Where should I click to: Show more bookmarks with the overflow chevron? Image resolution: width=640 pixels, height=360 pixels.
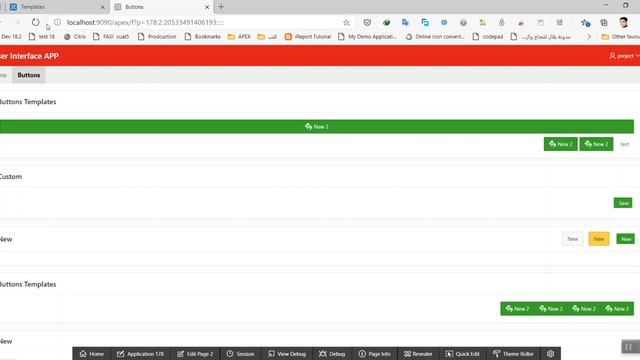589,37
